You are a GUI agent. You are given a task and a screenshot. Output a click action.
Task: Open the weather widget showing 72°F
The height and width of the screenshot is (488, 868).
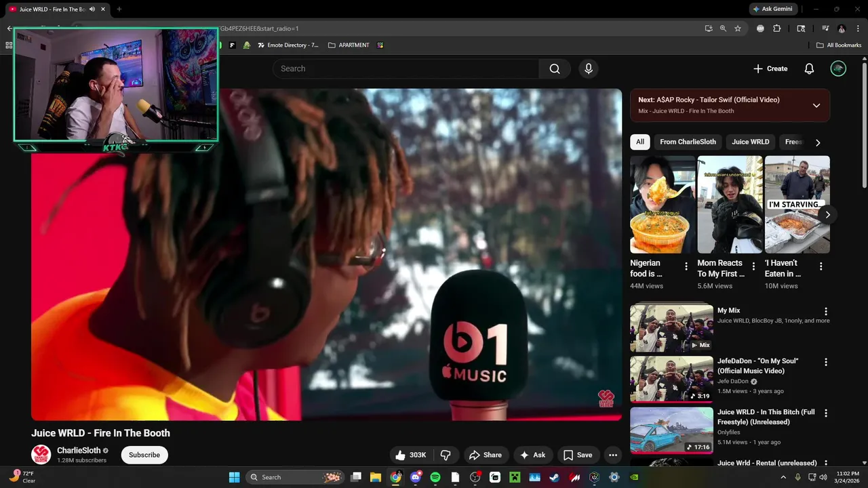(x=22, y=477)
